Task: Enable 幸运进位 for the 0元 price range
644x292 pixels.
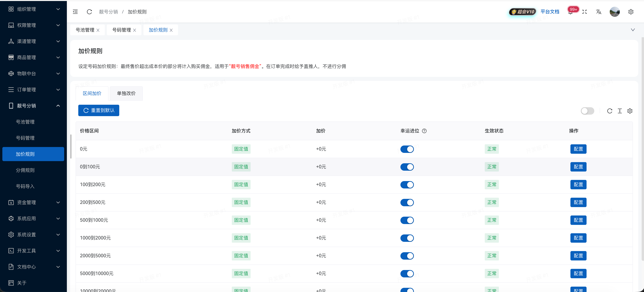Action: click(x=407, y=149)
